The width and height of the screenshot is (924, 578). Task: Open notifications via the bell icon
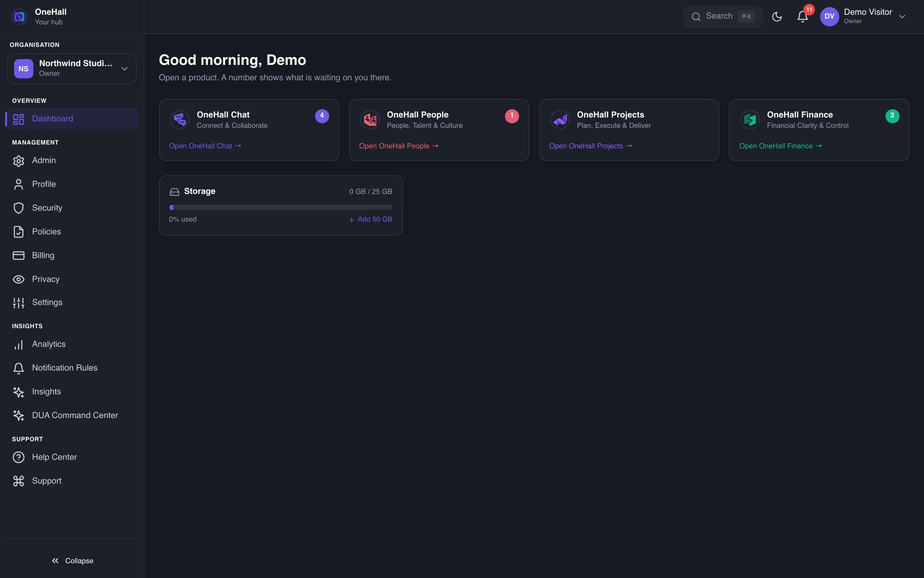coord(803,16)
